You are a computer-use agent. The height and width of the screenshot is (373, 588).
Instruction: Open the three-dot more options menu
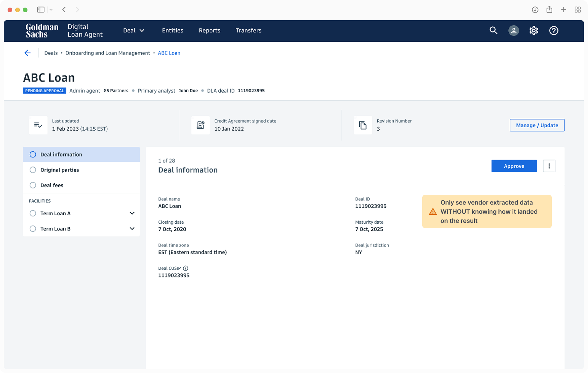coord(549,166)
